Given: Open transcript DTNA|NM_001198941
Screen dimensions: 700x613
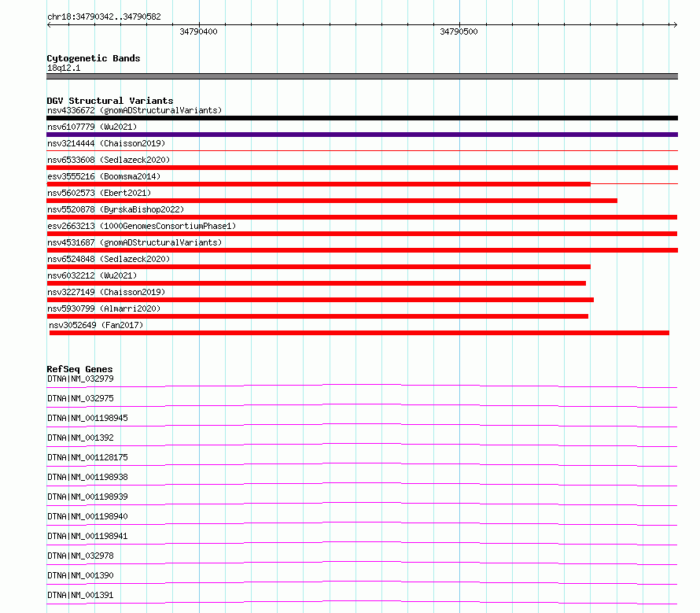Looking at the screenshot, I should (x=87, y=536).
